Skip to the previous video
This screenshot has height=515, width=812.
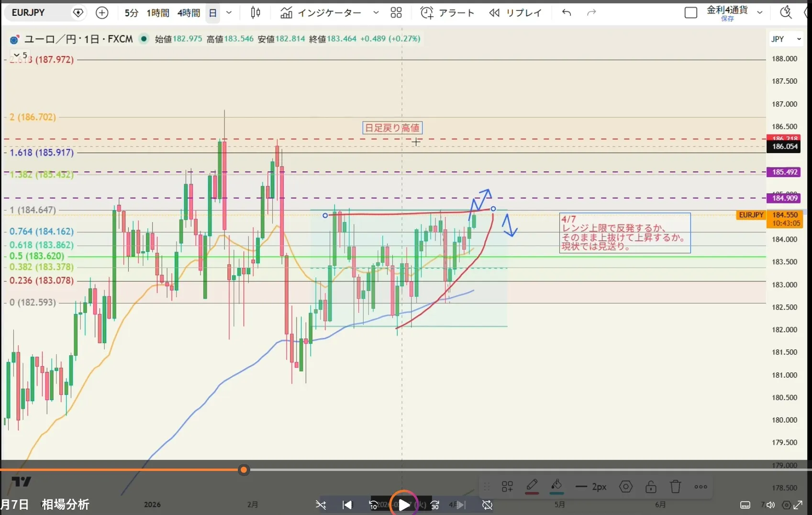[x=347, y=505]
